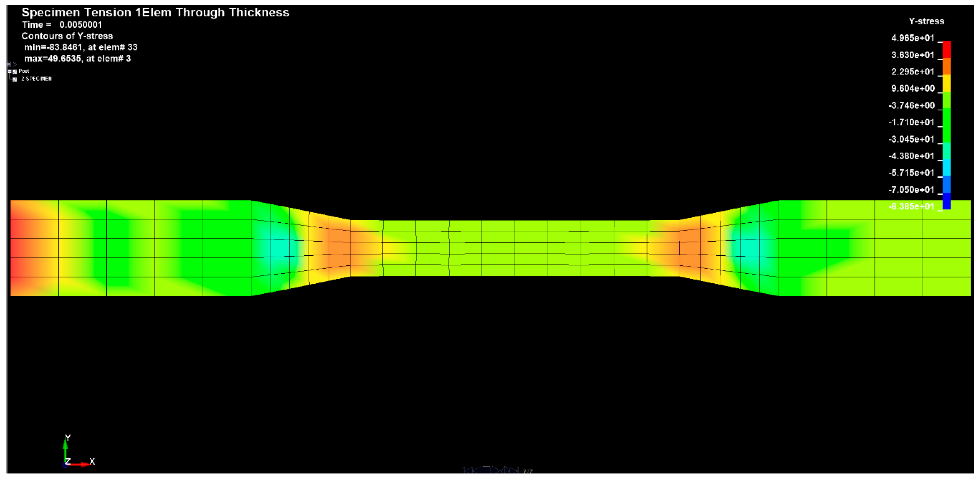Toggle the 2 SPECIMEN part checkbox

click(x=15, y=80)
